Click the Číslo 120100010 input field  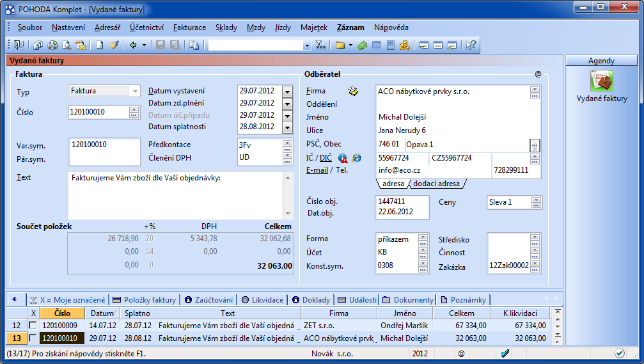click(x=98, y=112)
